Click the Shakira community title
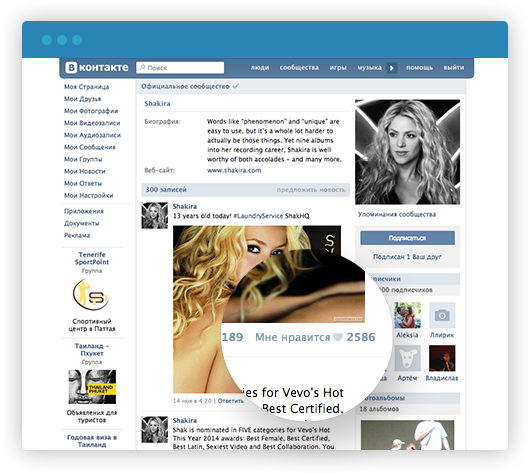The image size is (530, 473). tap(157, 103)
